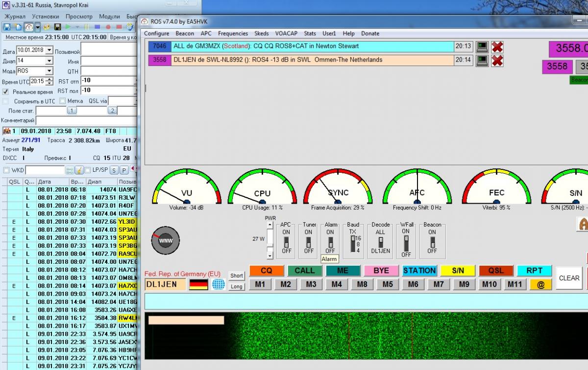588x370 pixels.
Task: Click the red X on the GM3MZX row
Action: [x=497, y=47]
